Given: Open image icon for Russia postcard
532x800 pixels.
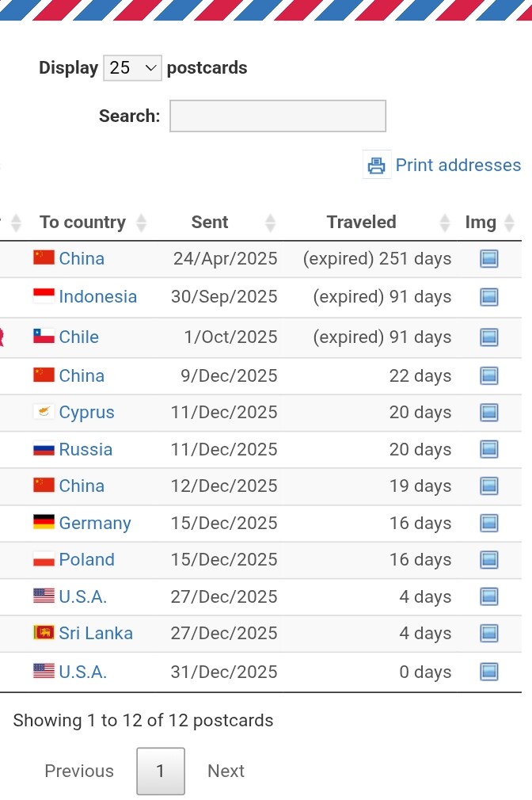Looking at the screenshot, I should click(x=489, y=450).
